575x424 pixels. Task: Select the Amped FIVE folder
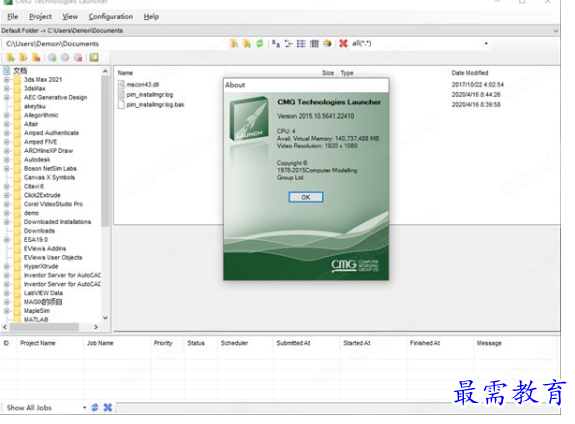(40, 142)
